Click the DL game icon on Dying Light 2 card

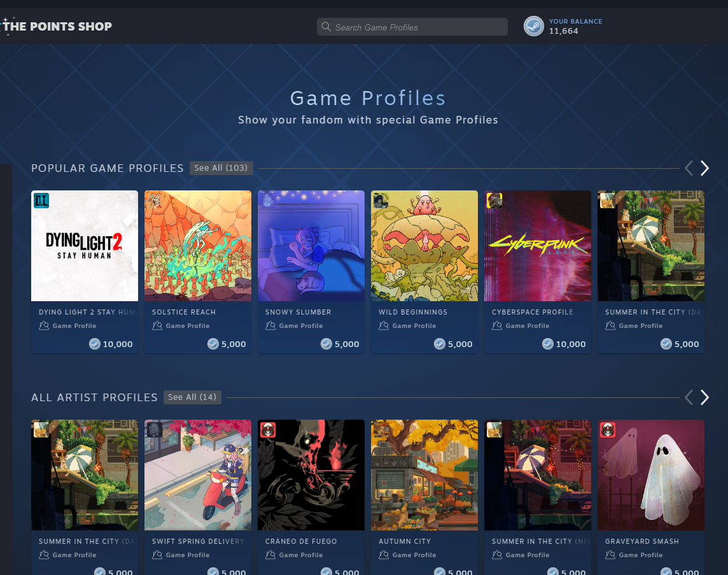point(41,201)
